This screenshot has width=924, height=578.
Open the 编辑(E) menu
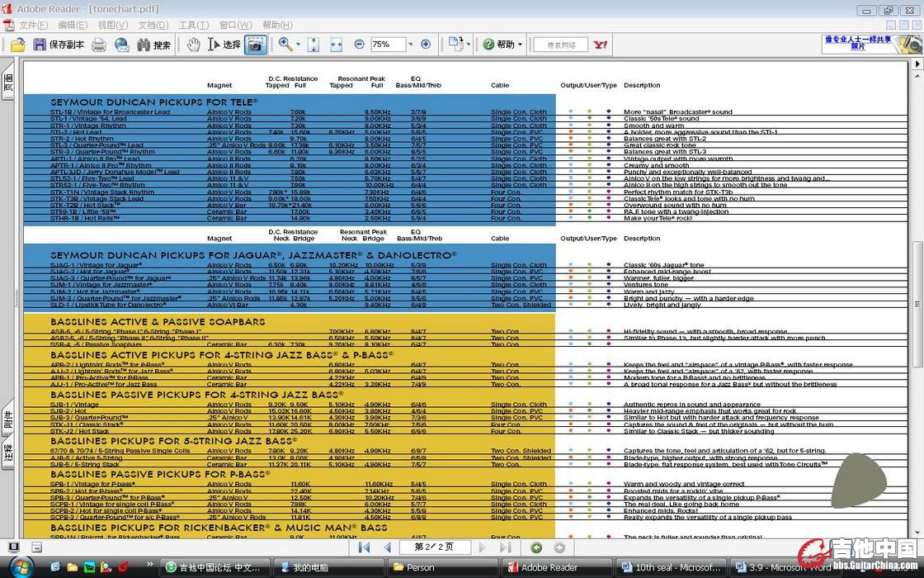click(73, 26)
